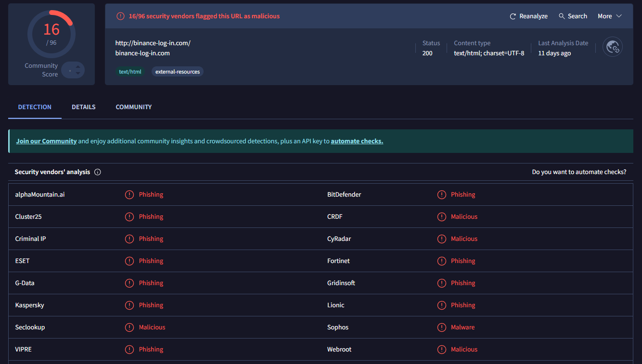Click the warning icon in Sophos's Malware row
642x364 pixels.
pos(441,327)
